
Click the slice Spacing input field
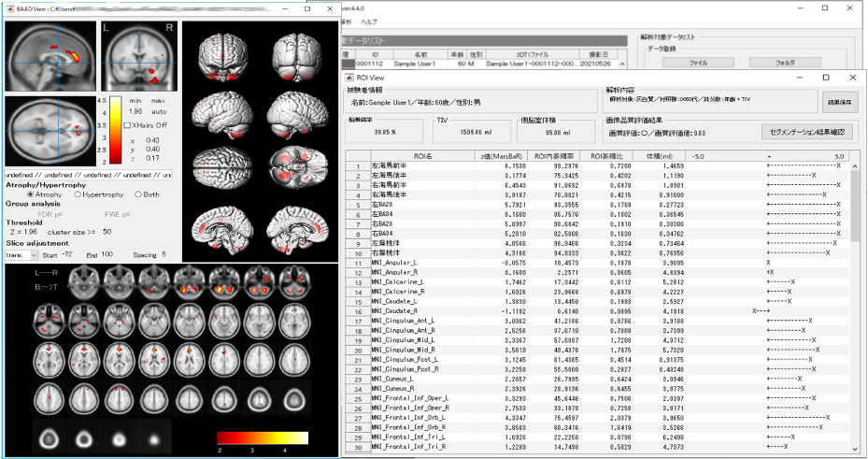click(164, 254)
